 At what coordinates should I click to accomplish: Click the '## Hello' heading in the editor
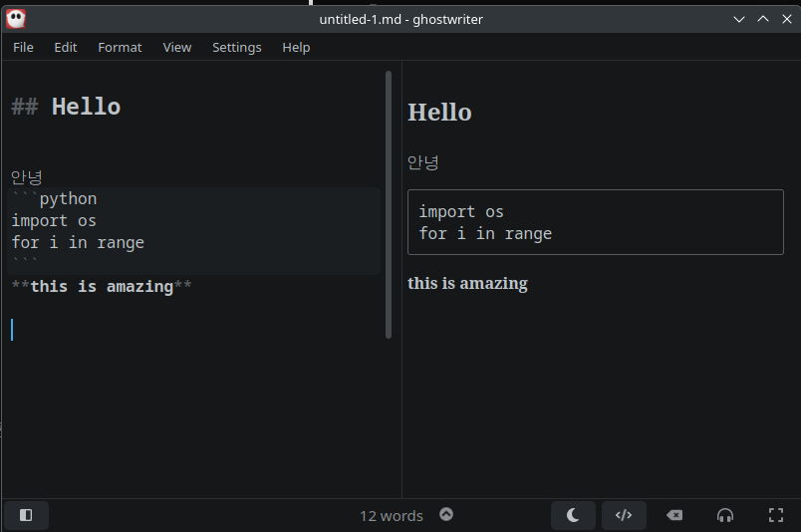(x=66, y=107)
